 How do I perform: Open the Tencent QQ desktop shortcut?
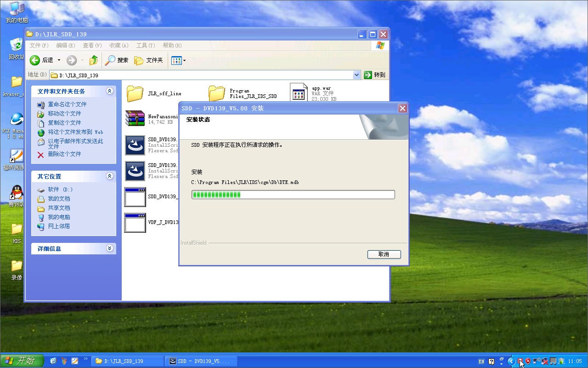coord(17,192)
